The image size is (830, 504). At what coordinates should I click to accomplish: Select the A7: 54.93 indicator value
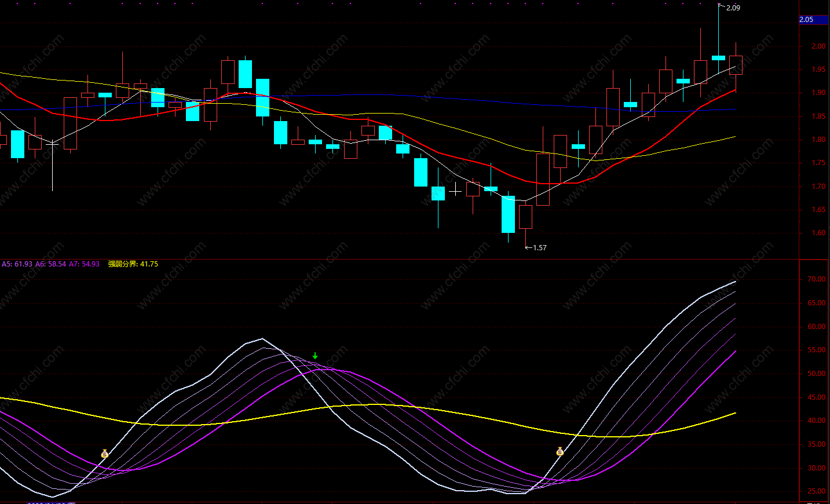pyautogui.click(x=85, y=264)
